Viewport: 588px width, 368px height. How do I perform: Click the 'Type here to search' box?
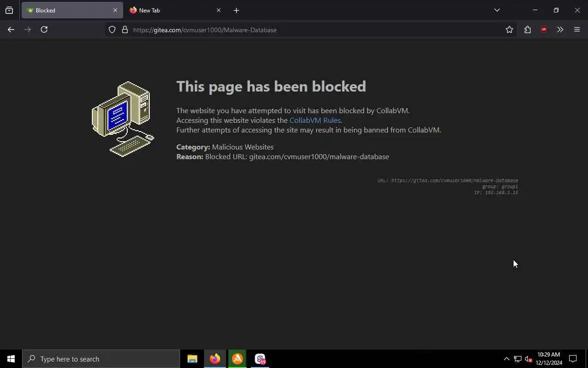101,359
